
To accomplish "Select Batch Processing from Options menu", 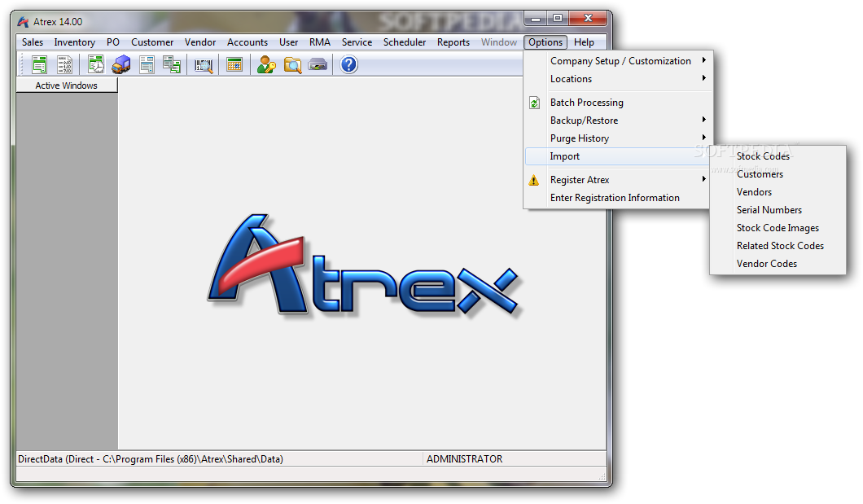I will [x=617, y=103].
